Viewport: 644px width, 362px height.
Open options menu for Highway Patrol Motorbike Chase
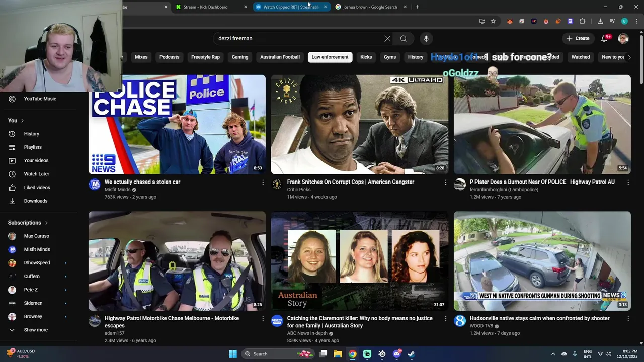pos(263,319)
